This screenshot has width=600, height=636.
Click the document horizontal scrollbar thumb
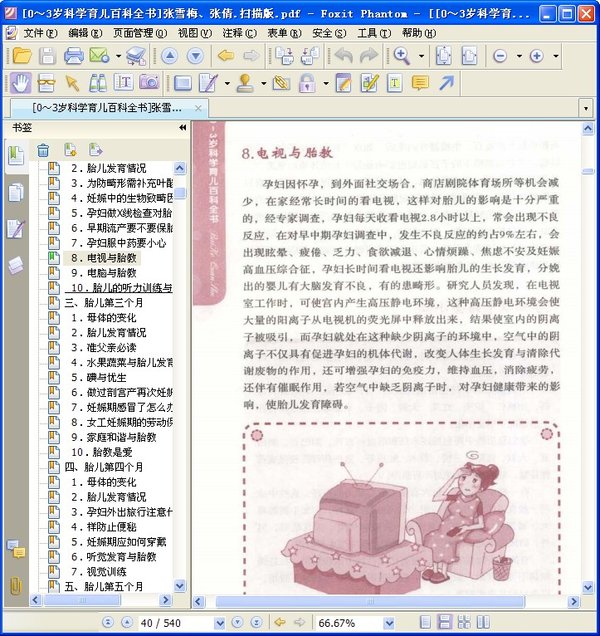tap(370, 601)
